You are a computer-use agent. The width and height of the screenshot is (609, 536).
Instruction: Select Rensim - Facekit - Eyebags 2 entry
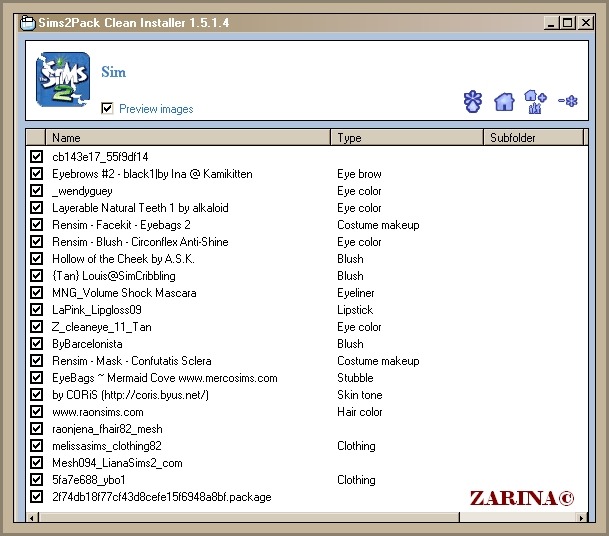click(121, 225)
